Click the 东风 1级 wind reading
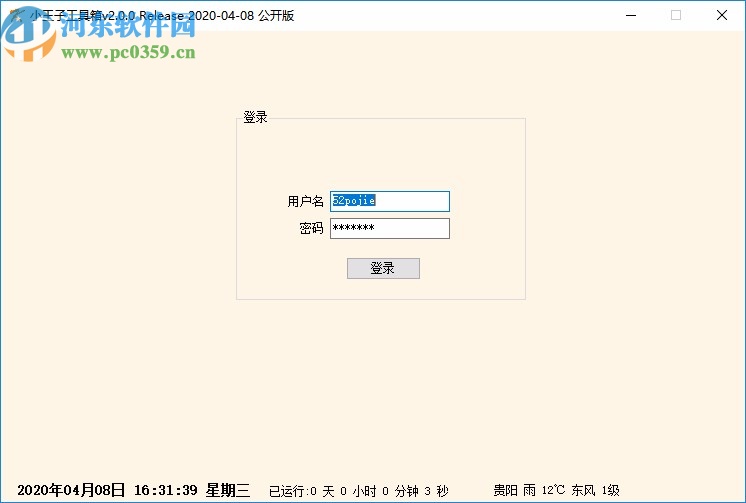The image size is (746, 503). click(x=595, y=490)
